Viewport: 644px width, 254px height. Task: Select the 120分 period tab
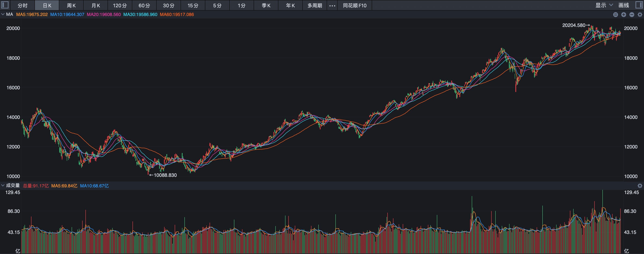click(x=120, y=5)
